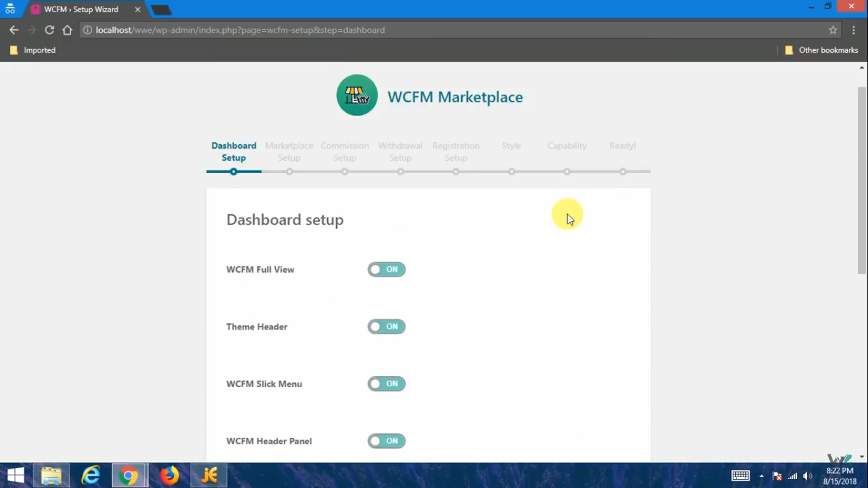Click the WCFM Slick Menu label

point(264,384)
